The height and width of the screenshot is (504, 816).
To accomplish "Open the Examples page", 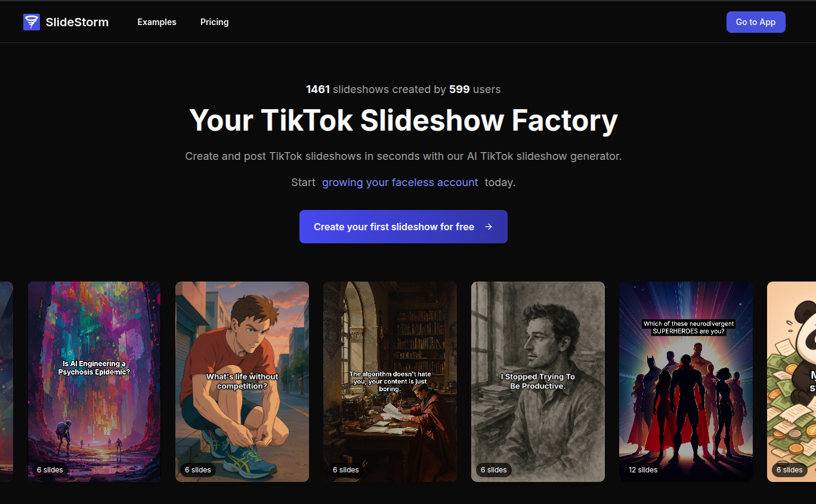I will tap(157, 21).
